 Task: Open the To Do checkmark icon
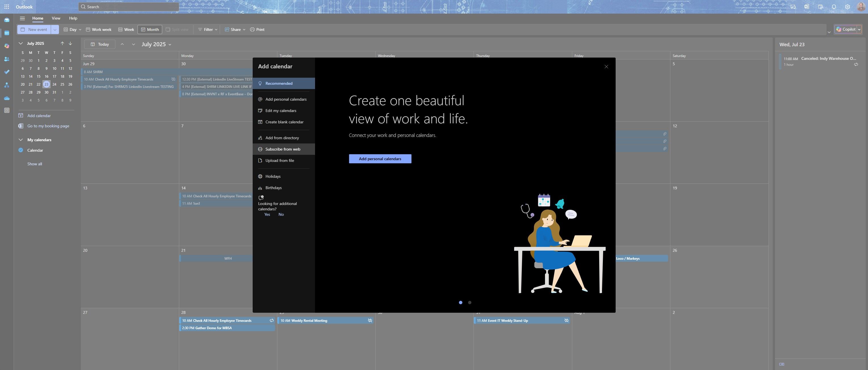pos(7,72)
